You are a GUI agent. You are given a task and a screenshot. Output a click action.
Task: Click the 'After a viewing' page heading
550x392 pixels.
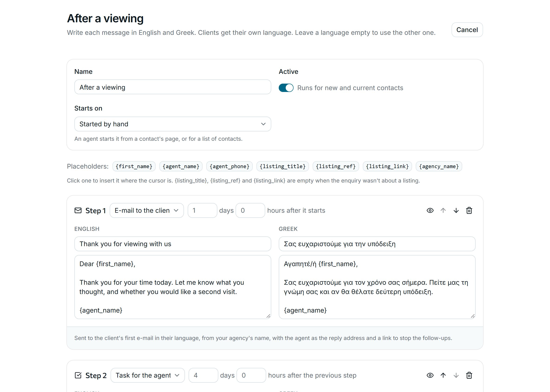(x=105, y=19)
